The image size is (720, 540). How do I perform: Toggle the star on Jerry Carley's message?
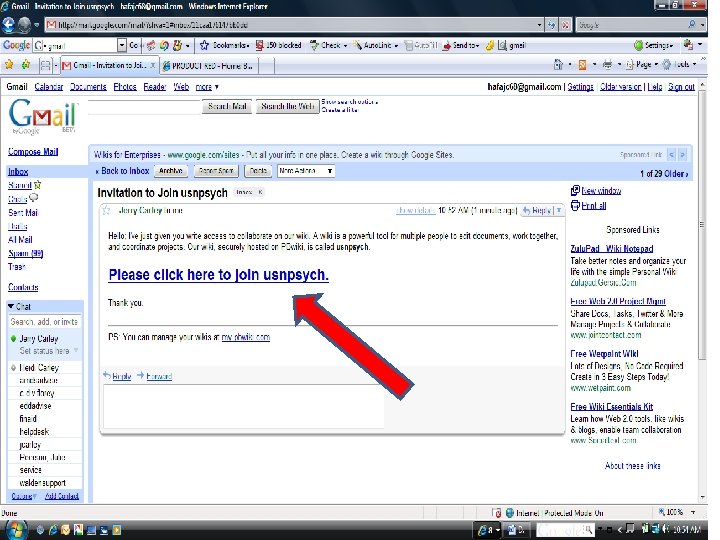[106, 210]
